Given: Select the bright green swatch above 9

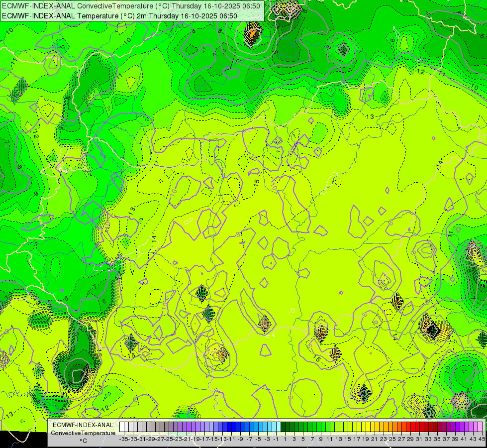Looking at the screenshot, I should point(319,427).
